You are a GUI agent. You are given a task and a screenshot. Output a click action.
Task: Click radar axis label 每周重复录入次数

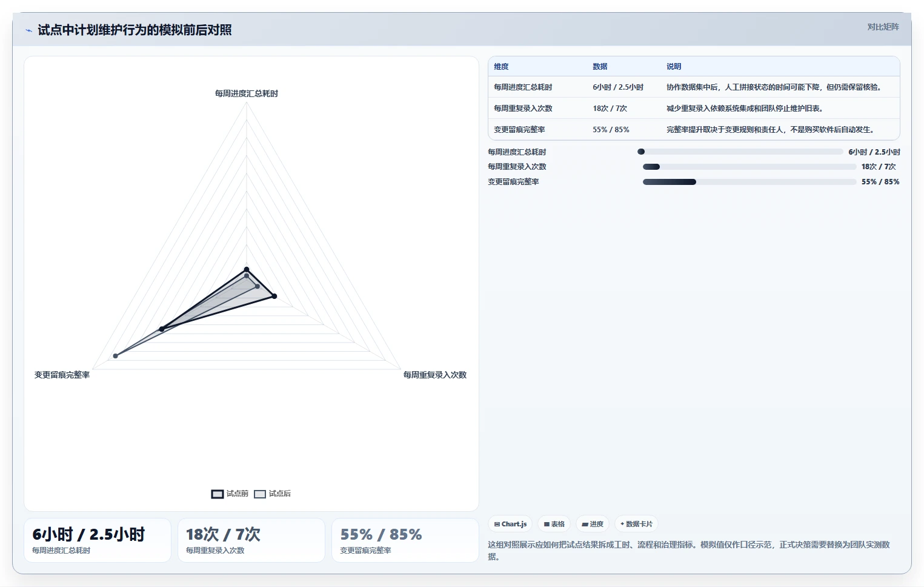pyautogui.click(x=435, y=375)
